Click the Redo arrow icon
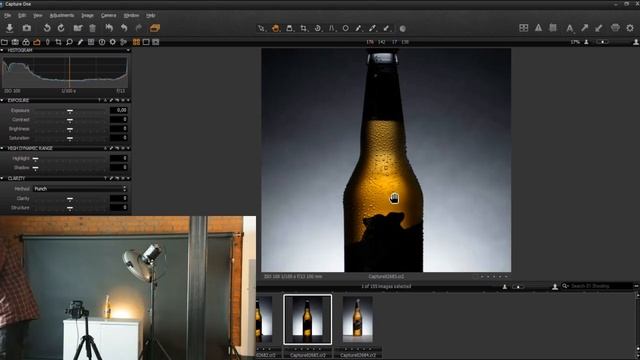Screen dimensions: 640x360 138,28
